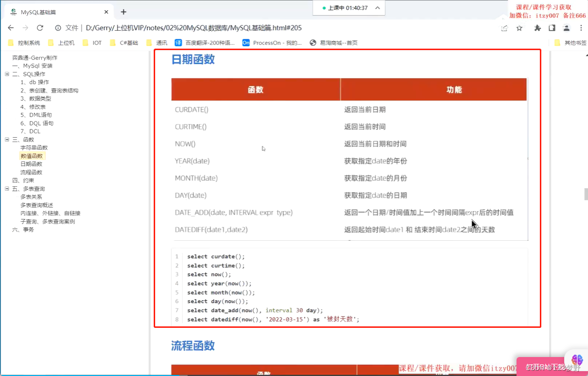Image resolution: width=588 pixels, height=376 pixels.
Task: Expand the 上课中 timer dropdown arrow
Action: [378, 8]
